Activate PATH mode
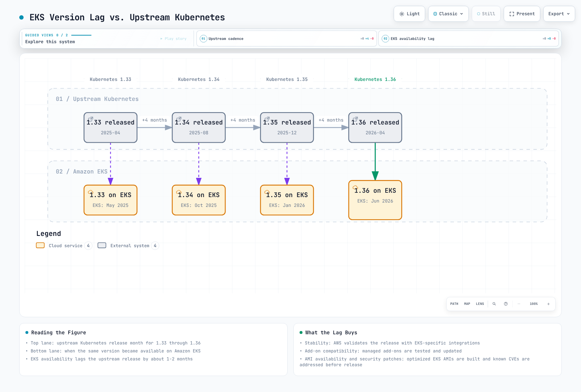This screenshot has width=581, height=392. (x=454, y=304)
